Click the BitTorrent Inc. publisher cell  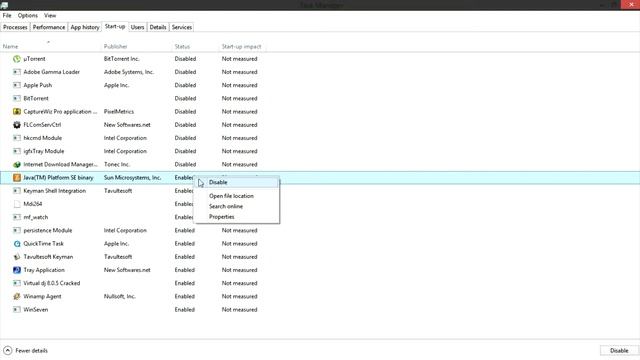(122, 59)
